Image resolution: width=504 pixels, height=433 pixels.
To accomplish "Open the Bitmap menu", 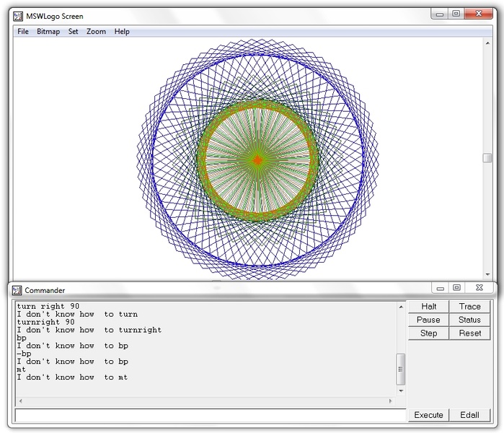I will click(48, 32).
